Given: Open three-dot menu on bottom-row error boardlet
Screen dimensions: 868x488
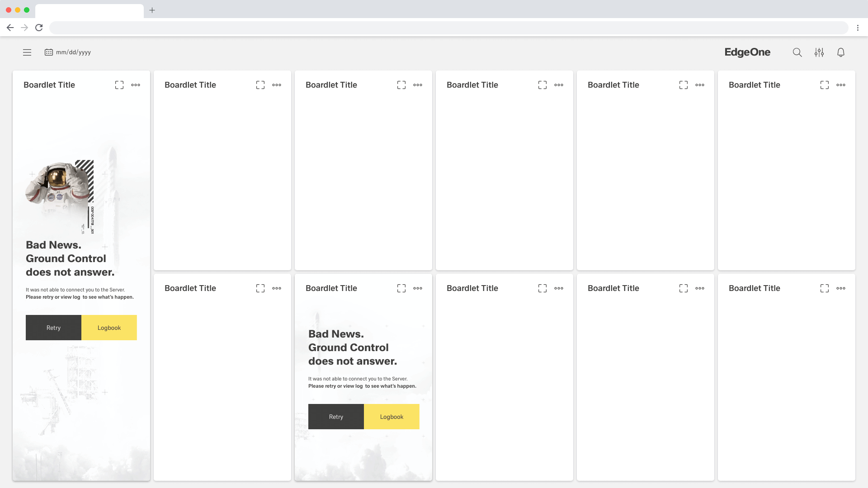Looking at the screenshot, I should [418, 288].
